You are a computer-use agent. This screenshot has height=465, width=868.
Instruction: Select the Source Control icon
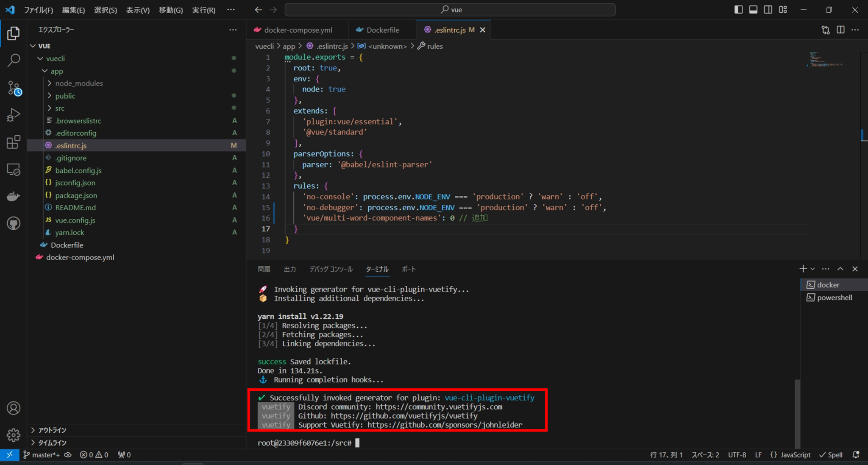[14, 88]
